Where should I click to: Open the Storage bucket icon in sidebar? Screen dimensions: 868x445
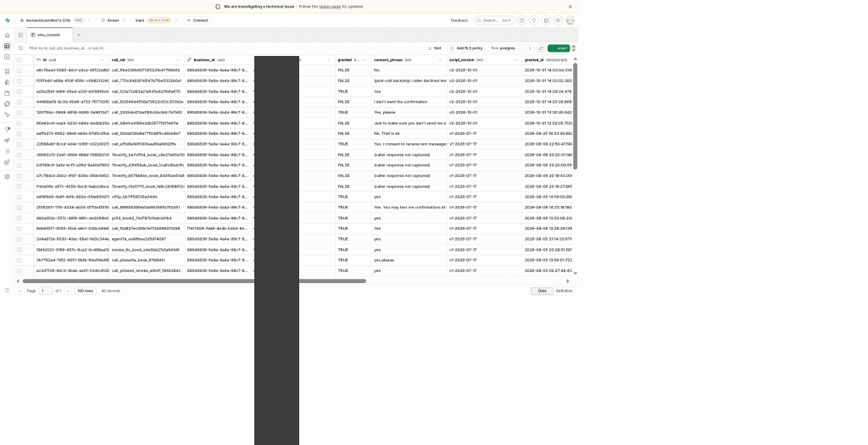pyautogui.click(x=7, y=93)
